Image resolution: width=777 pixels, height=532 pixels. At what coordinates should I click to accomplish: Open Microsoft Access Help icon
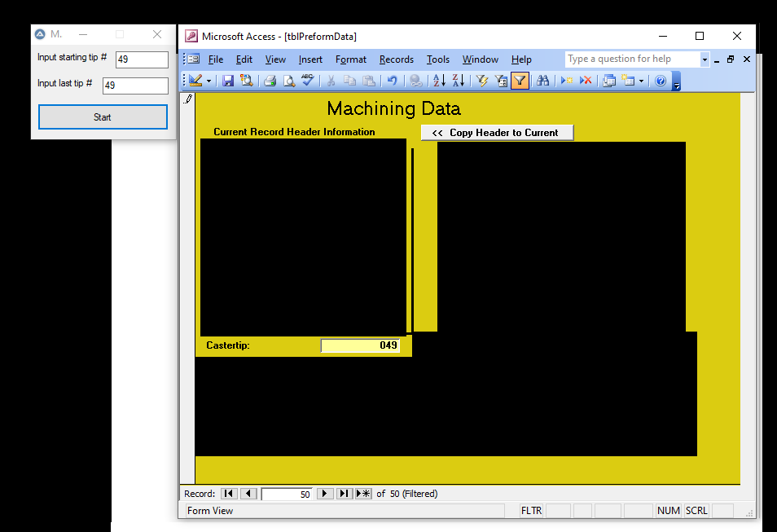pos(661,81)
